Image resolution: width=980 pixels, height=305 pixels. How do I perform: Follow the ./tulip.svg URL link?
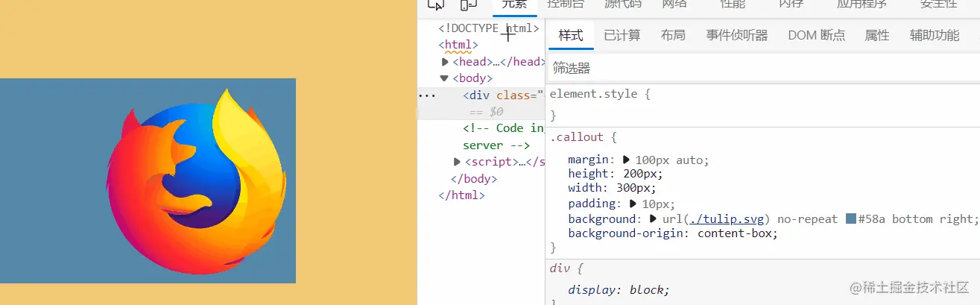click(727, 219)
